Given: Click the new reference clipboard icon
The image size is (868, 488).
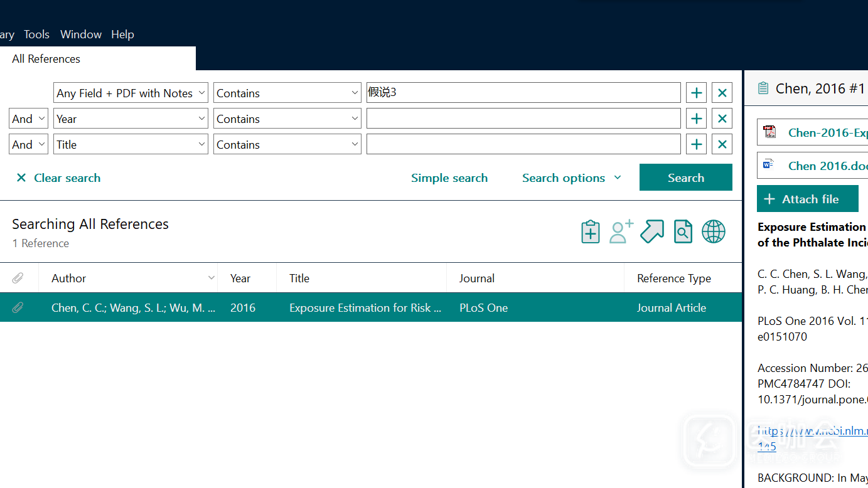Looking at the screenshot, I should coord(590,231).
